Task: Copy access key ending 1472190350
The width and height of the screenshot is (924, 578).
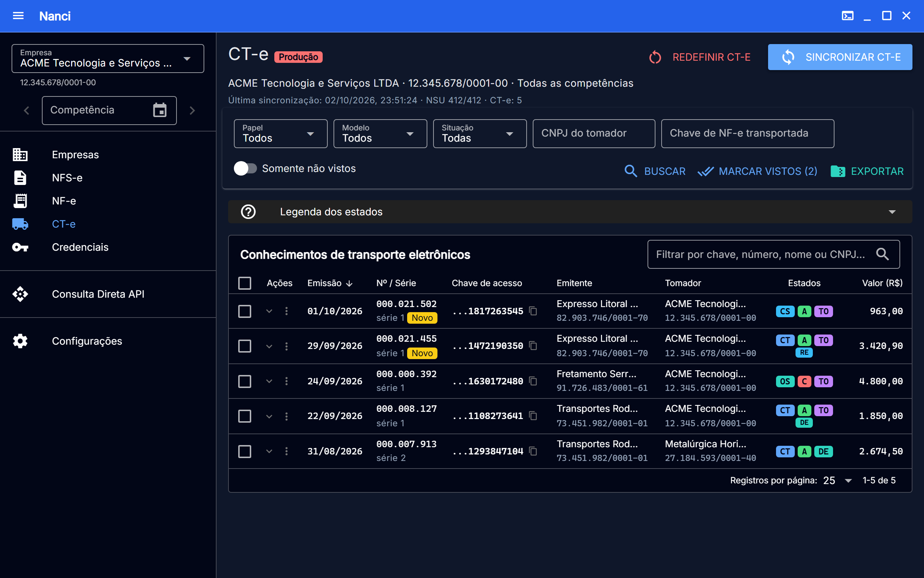Action: (x=533, y=346)
